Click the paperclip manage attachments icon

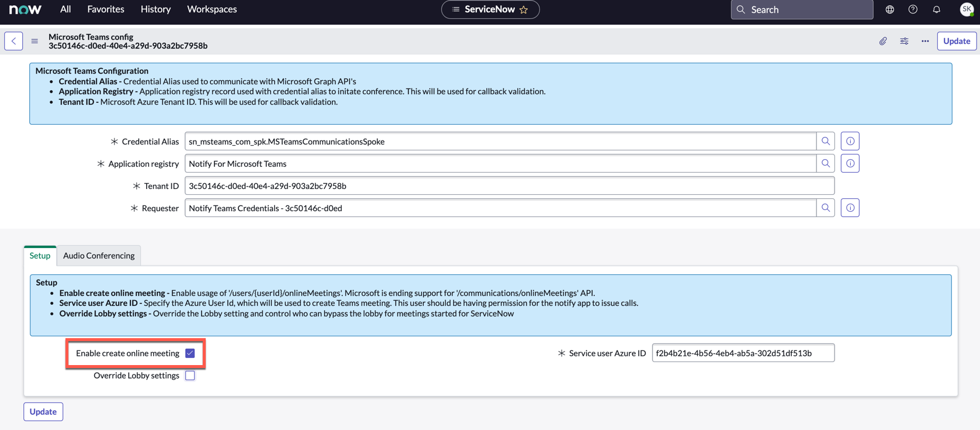[x=883, y=41]
